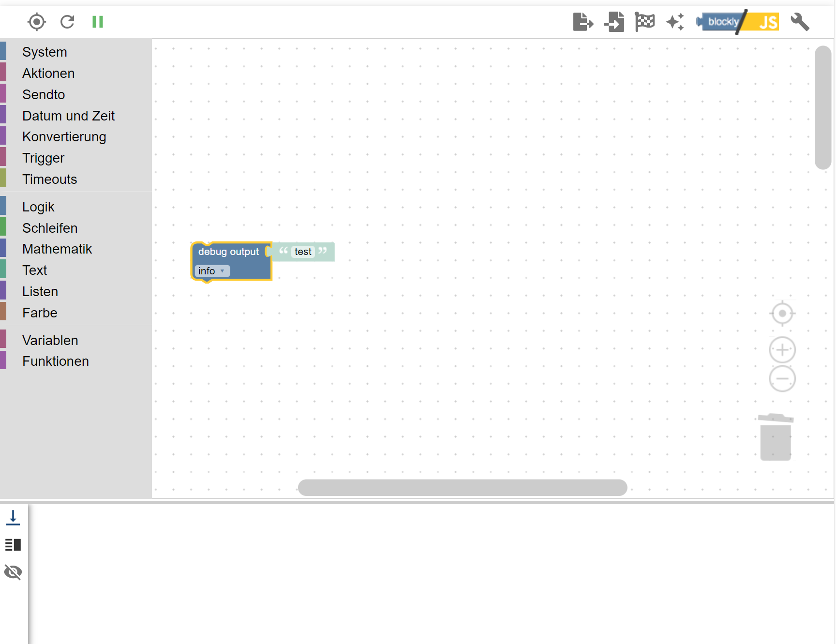Open the Datum und Zeit category

click(x=76, y=116)
